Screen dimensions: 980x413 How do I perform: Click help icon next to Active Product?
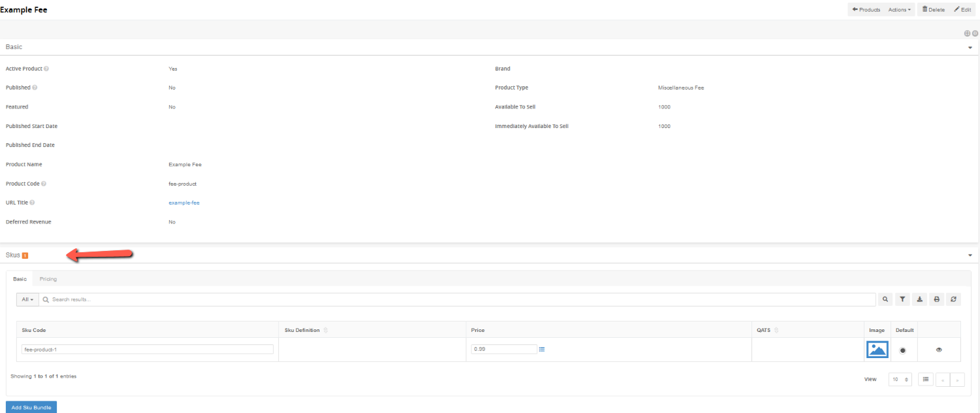(46, 69)
